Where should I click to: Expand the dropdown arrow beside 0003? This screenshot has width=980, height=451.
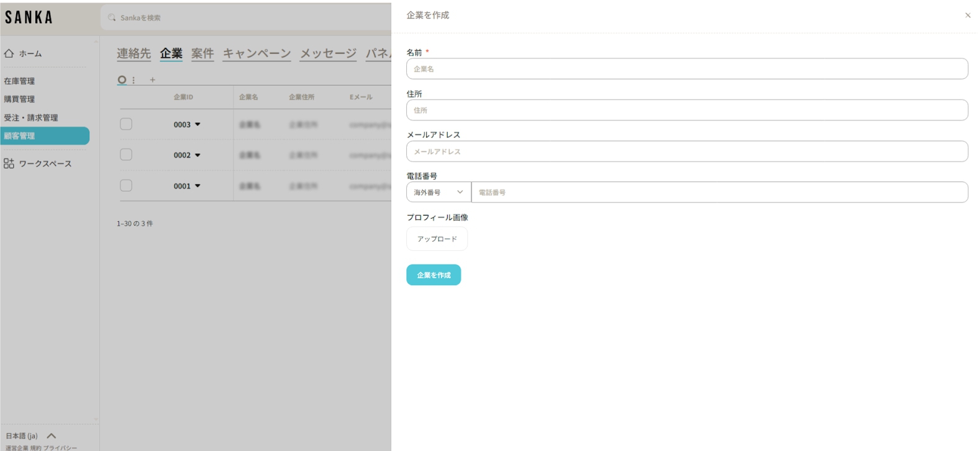coord(197,125)
